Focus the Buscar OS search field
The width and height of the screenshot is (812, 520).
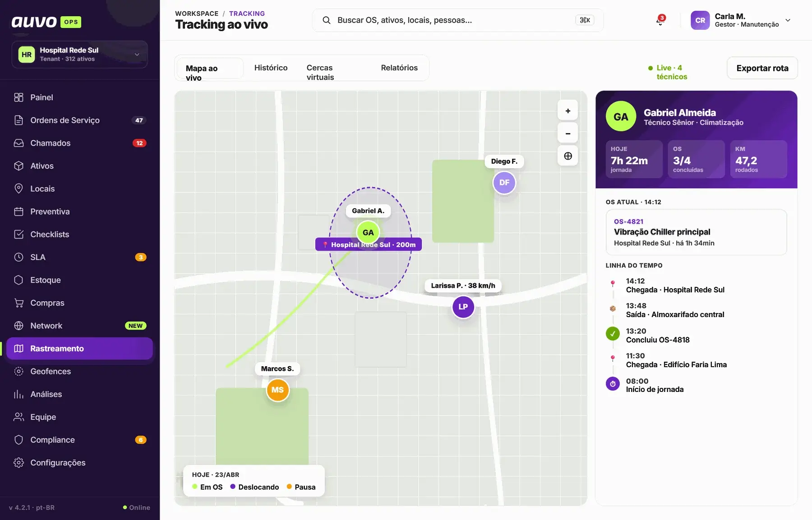[457, 20]
